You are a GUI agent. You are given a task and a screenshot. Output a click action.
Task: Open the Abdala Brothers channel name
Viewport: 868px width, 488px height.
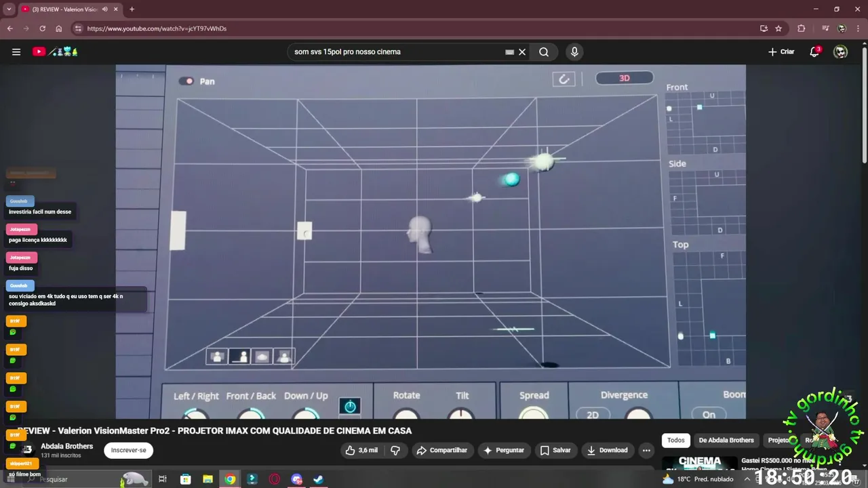[66, 446]
